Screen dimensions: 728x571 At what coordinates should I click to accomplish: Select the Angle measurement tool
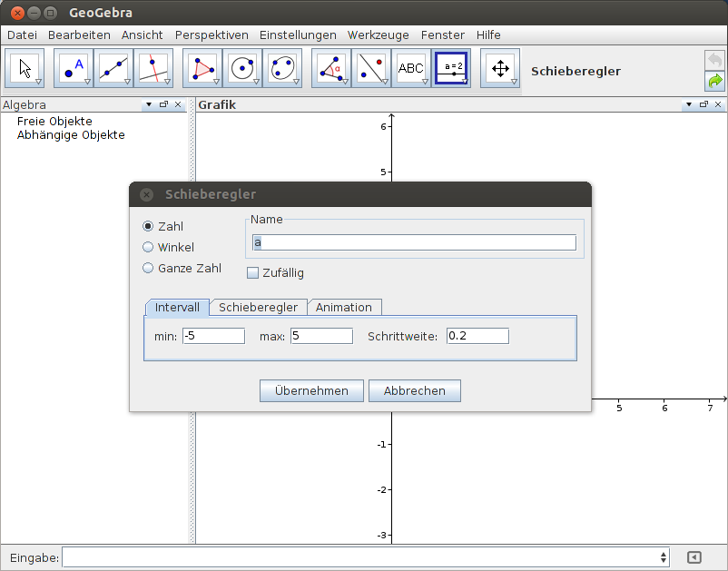coord(330,67)
